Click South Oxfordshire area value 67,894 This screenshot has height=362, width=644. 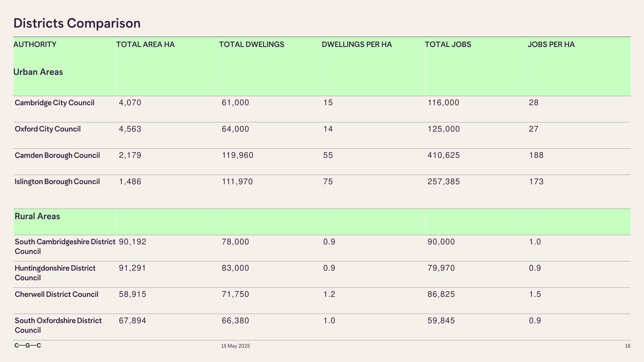coord(133,320)
